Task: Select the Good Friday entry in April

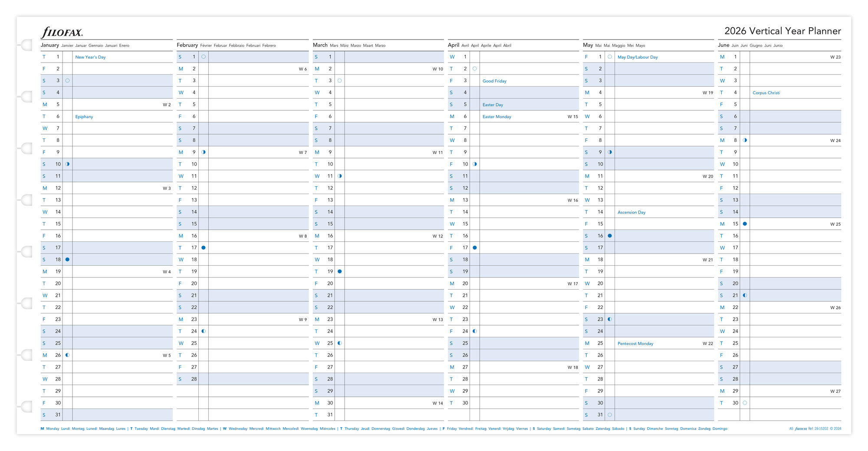Action: click(494, 81)
